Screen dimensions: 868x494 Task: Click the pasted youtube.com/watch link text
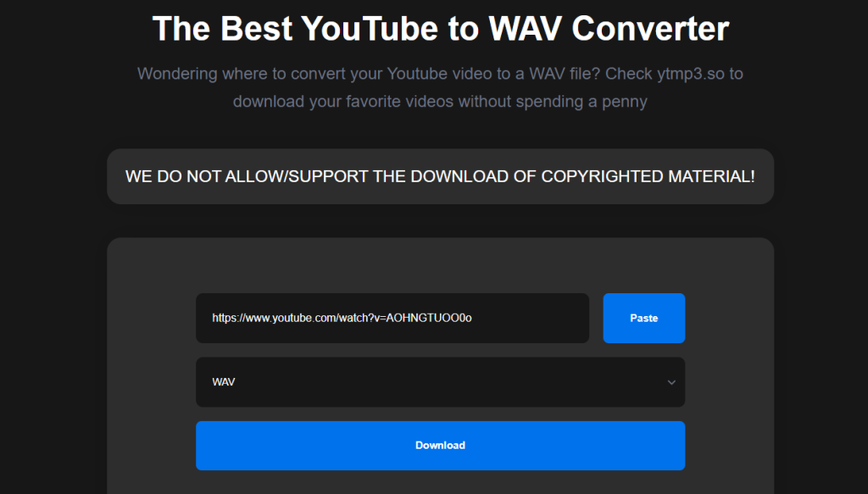[x=341, y=319]
